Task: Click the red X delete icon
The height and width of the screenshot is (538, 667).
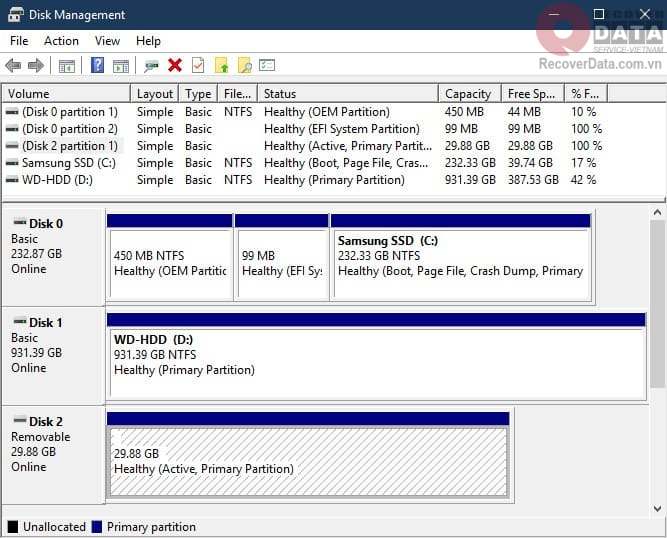Action: click(175, 65)
